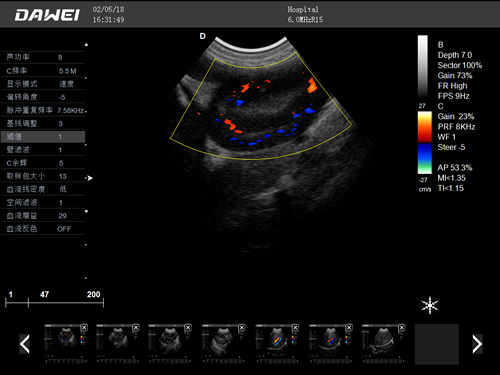Click the color Gain 23% readout

pos(456,116)
